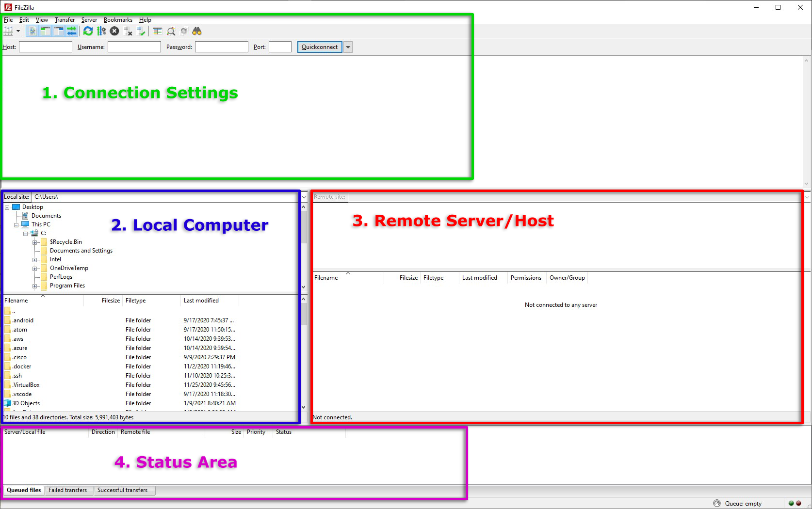Click the Direction column header in queue
812x509 pixels.
pyautogui.click(x=103, y=432)
